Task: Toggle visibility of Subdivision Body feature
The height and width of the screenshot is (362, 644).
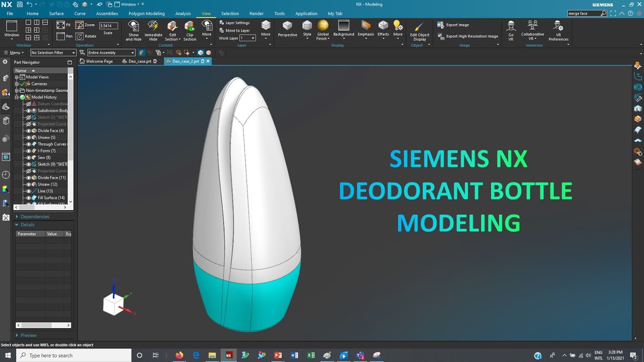Action: click(x=29, y=111)
